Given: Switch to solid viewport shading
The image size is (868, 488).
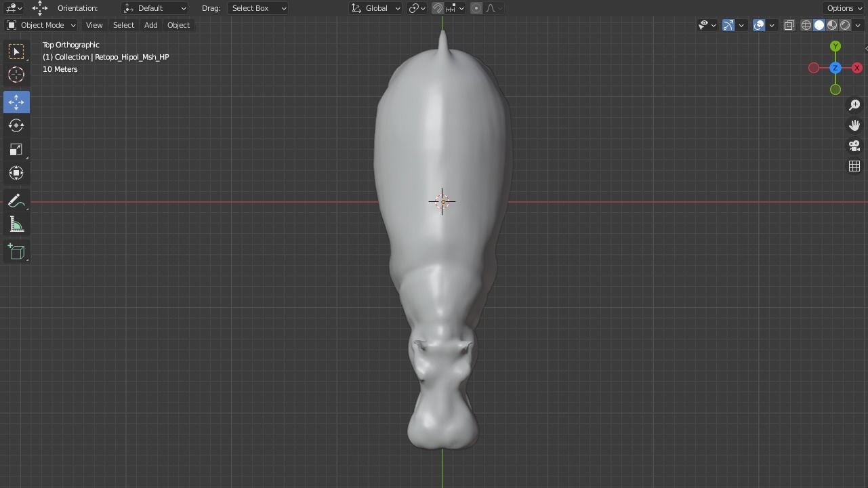Looking at the screenshot, I should tap(819, 25).
